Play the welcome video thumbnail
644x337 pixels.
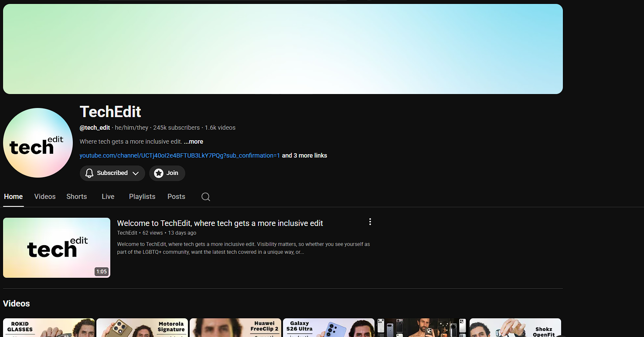pyautogui.click(x=57, y=248)
